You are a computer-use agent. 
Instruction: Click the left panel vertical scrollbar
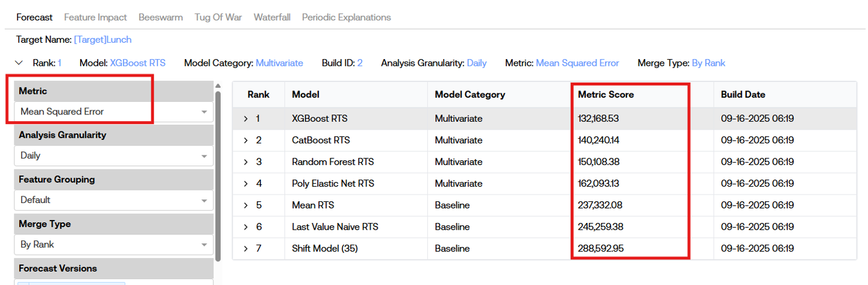tap(218, 175)
